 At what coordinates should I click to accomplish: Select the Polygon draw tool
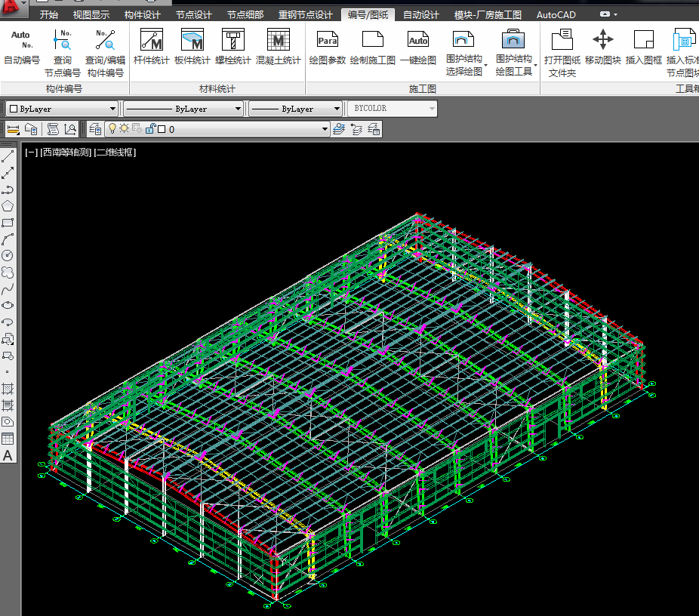pyautogui.click(x=8, y=206)
